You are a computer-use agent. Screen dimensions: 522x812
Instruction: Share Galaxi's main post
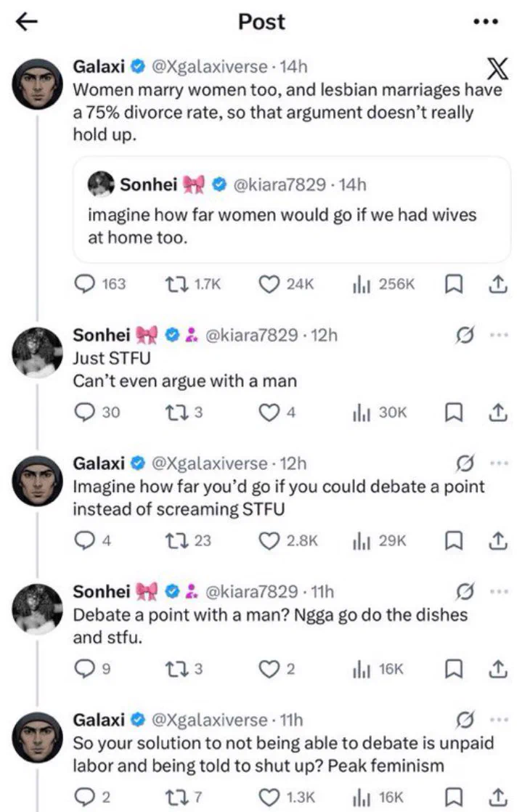[x=497, y=284]
